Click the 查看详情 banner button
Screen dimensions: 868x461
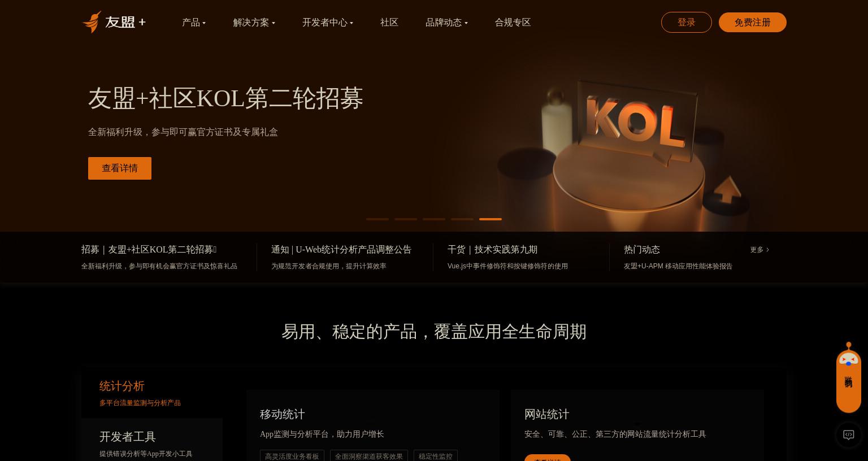pos(120,168)
